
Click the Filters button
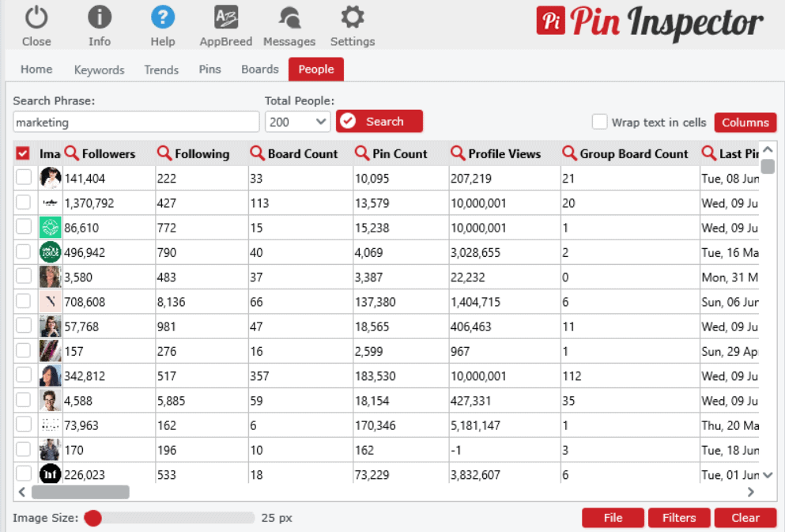click(x=678, y=518)
